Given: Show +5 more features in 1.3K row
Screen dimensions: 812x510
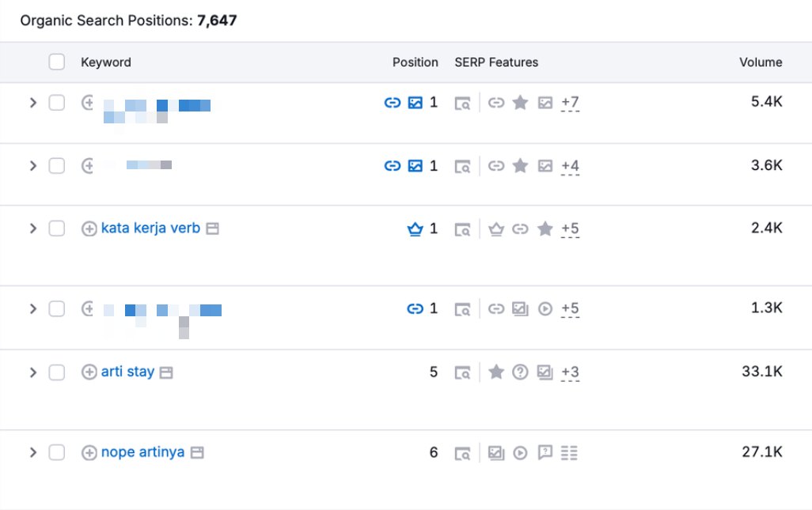Looking at the screenshot, I should coord(570,309).
